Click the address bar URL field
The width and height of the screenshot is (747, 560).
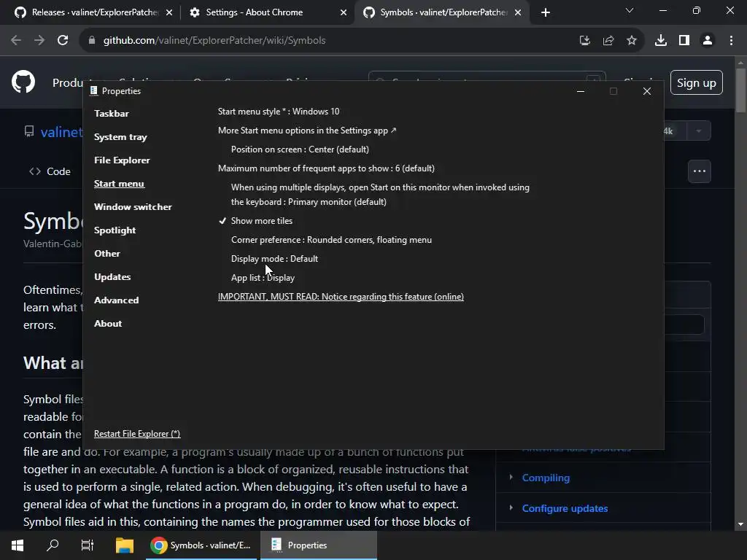tap(329, 41)
